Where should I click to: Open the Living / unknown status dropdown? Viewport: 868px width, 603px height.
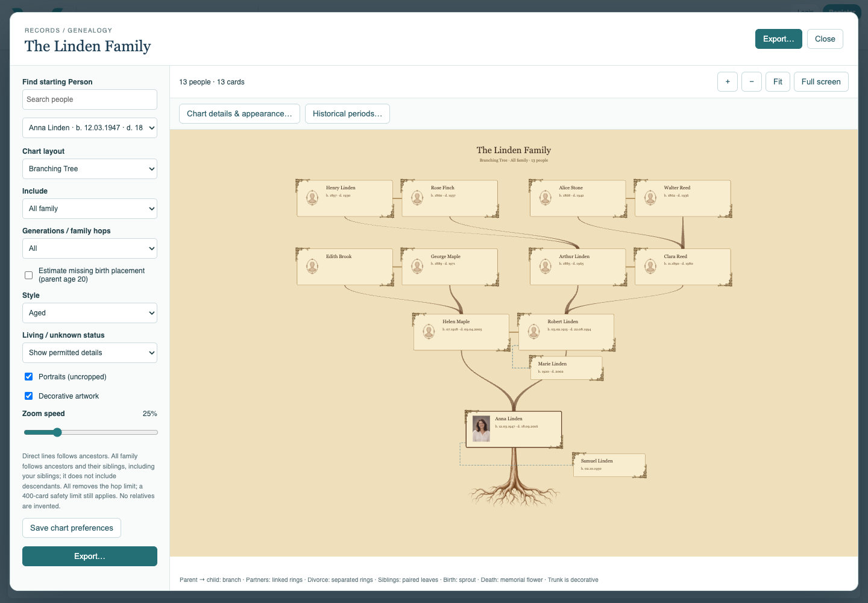coord(90,353)
